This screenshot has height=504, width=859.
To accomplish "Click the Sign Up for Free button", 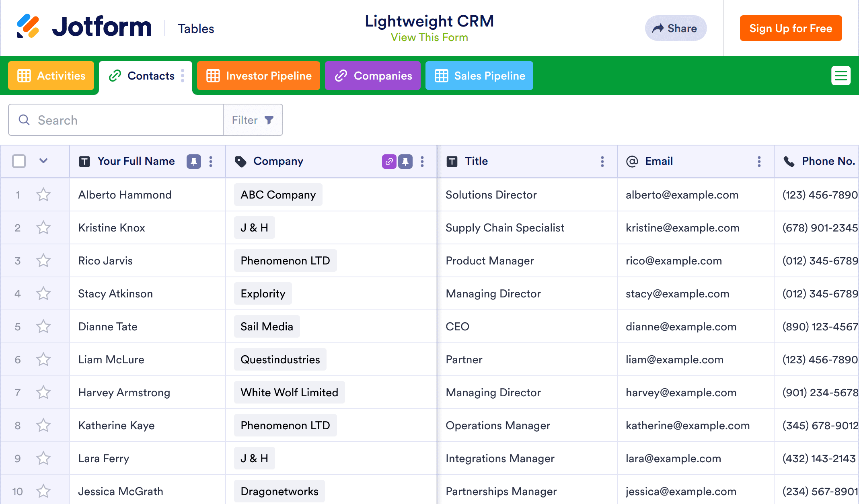I will click(791, 28).
